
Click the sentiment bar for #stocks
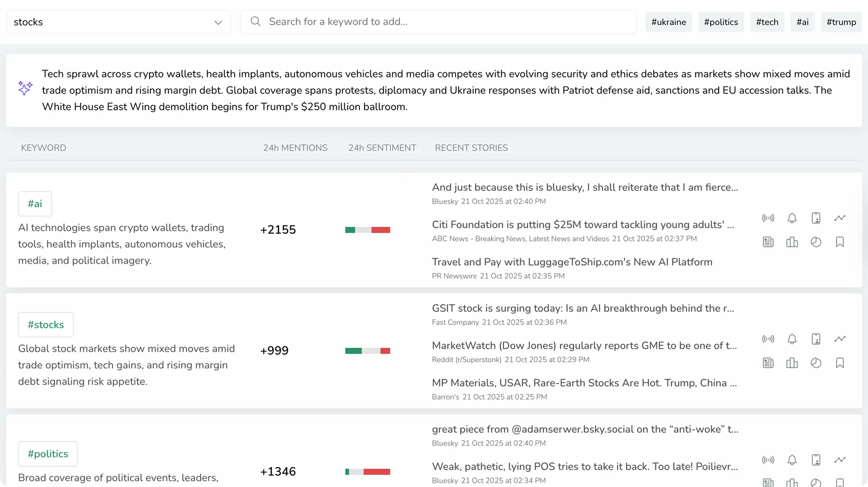pos(367,351)
